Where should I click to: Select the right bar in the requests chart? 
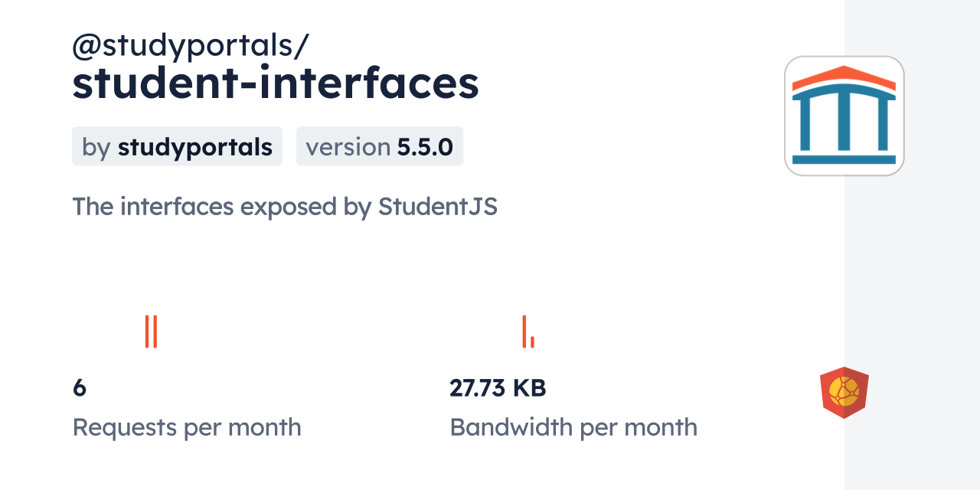pos(155,331)
